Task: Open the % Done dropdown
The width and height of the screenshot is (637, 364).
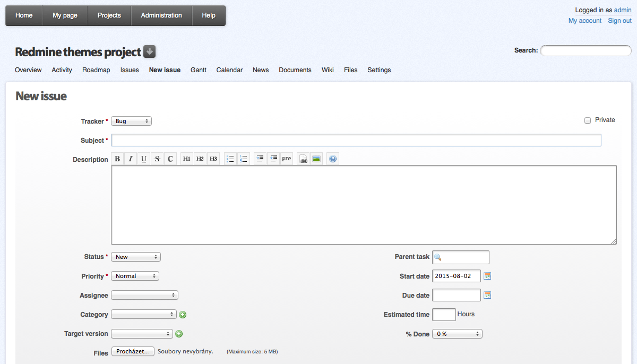Action: pos(458,334)
